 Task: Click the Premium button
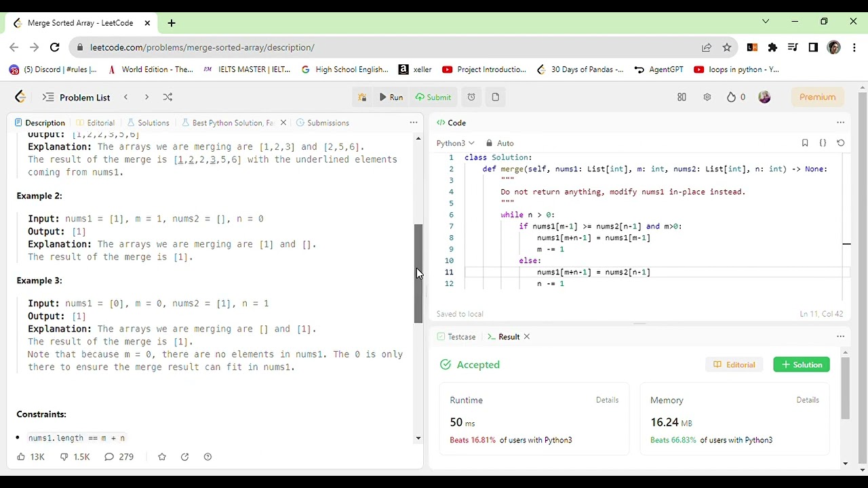[817, 97]
